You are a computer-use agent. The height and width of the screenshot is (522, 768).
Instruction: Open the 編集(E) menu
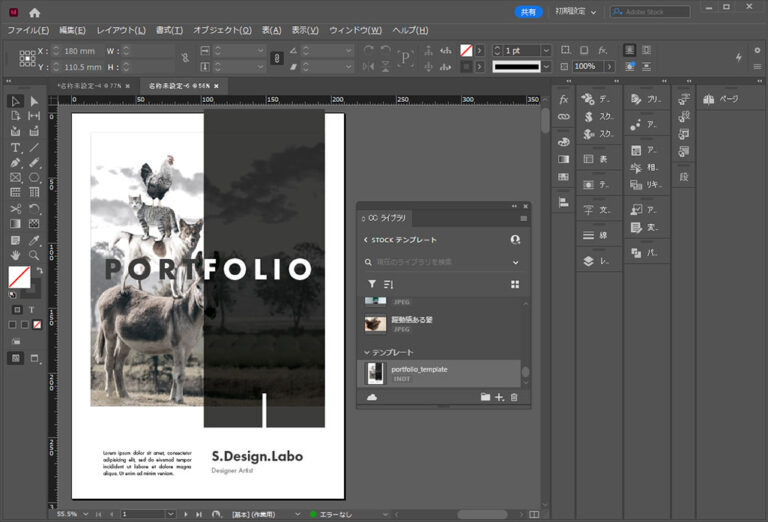click(72, 30)
